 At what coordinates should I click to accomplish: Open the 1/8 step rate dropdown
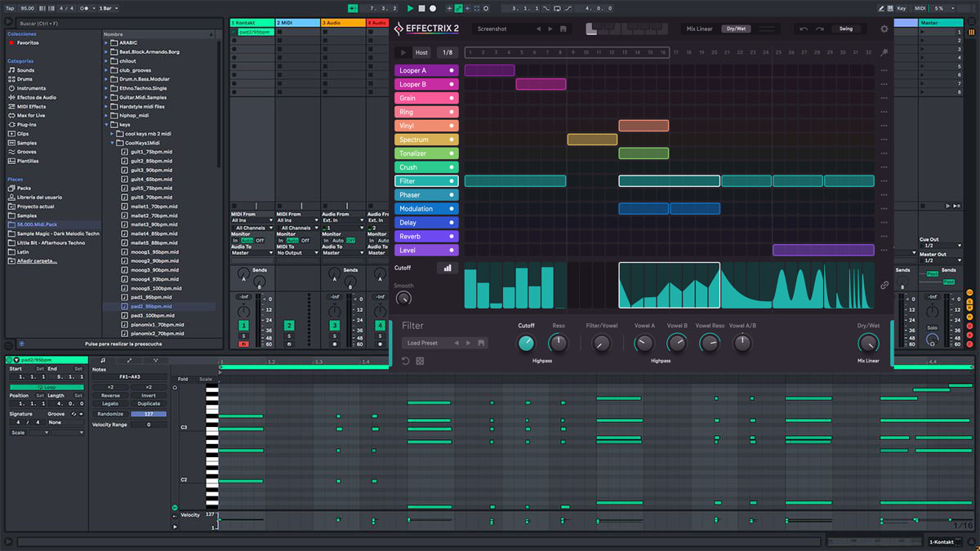click(x=448, y=52)
